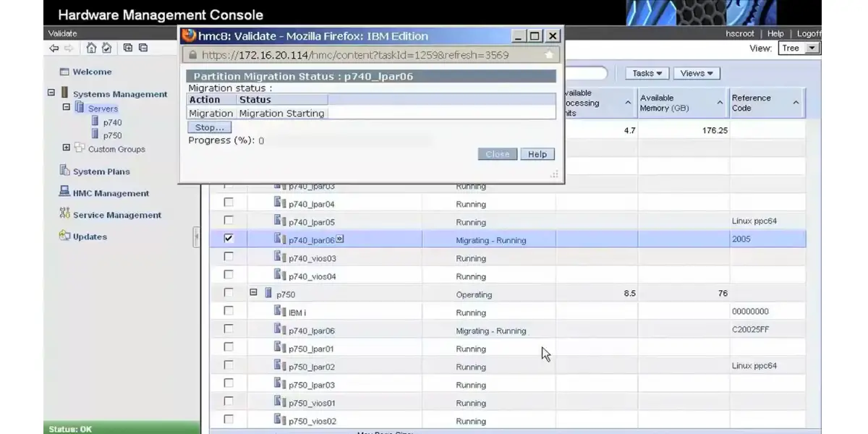Screen dimensions: 868x434
Task: Open the Views dropdown
Action: coord(697,73)
